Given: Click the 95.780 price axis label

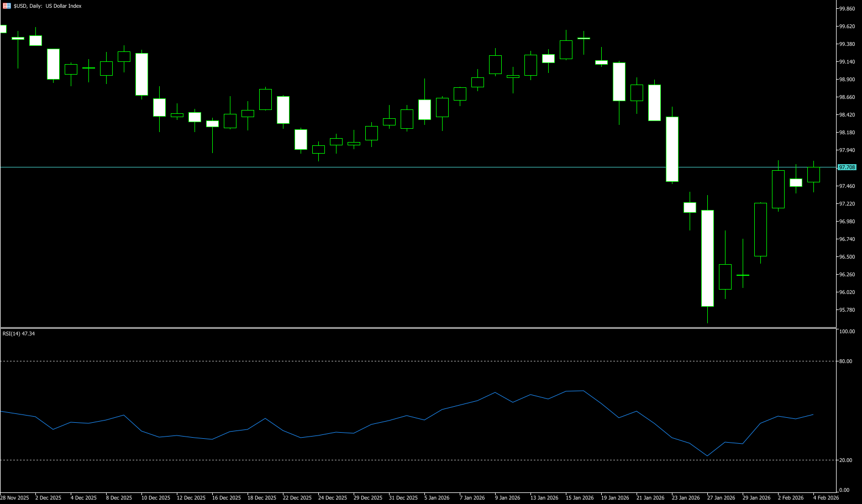Looking at the screenshot, I should click(x=847, y=310).
